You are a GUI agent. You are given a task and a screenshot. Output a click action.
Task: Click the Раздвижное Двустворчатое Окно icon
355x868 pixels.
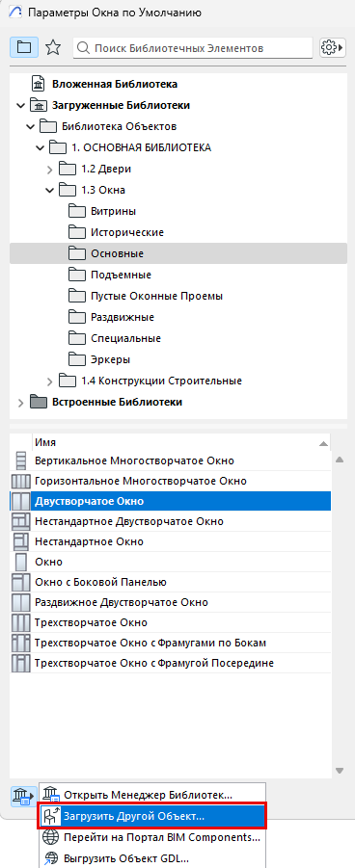20,602
